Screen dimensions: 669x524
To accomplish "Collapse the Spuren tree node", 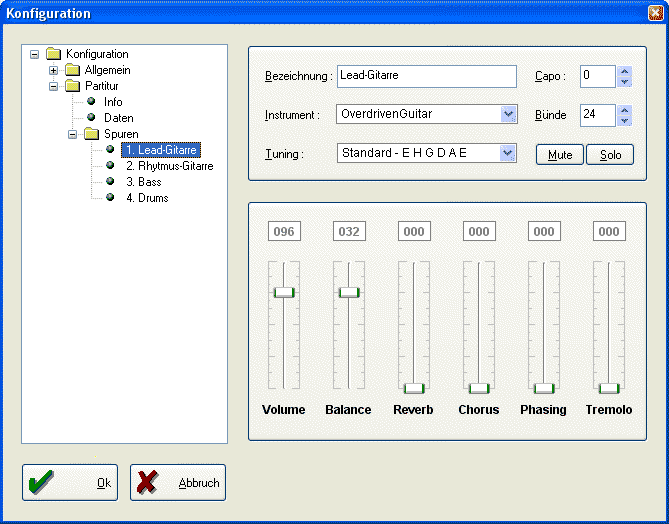I will 72,134.
